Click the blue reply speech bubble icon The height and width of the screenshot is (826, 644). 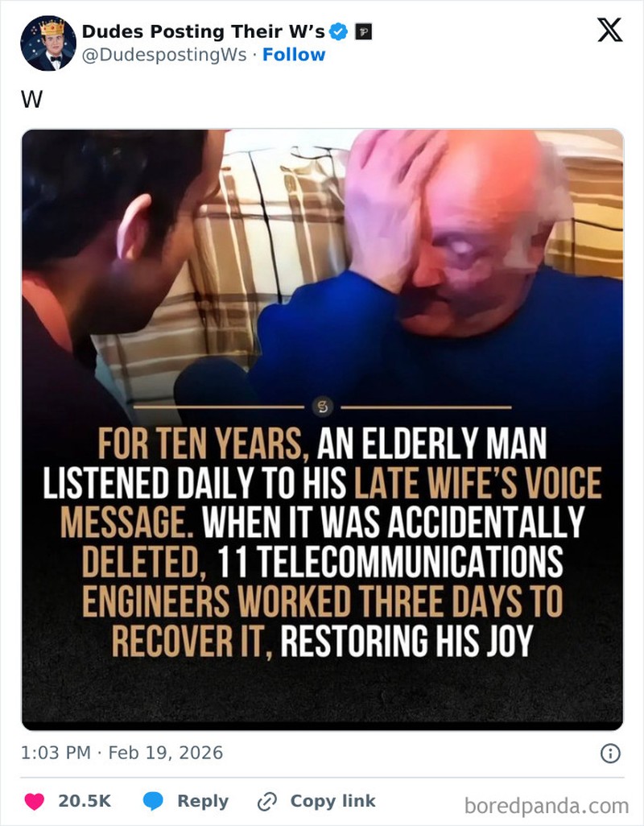point(153,801)
